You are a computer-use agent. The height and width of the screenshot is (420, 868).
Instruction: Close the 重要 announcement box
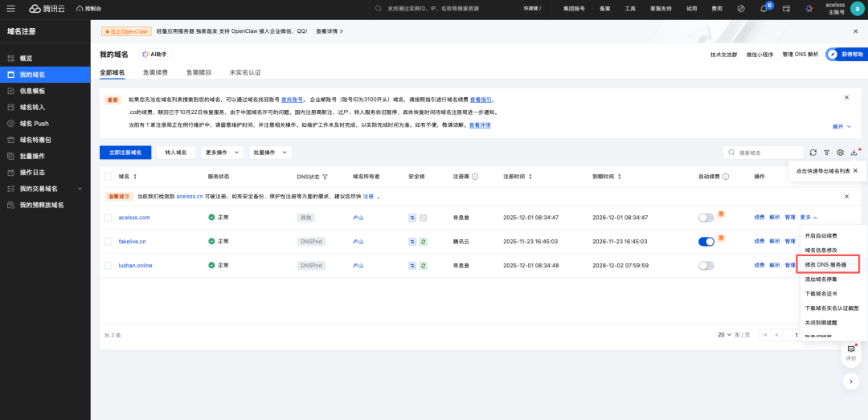tap(846, 97)
